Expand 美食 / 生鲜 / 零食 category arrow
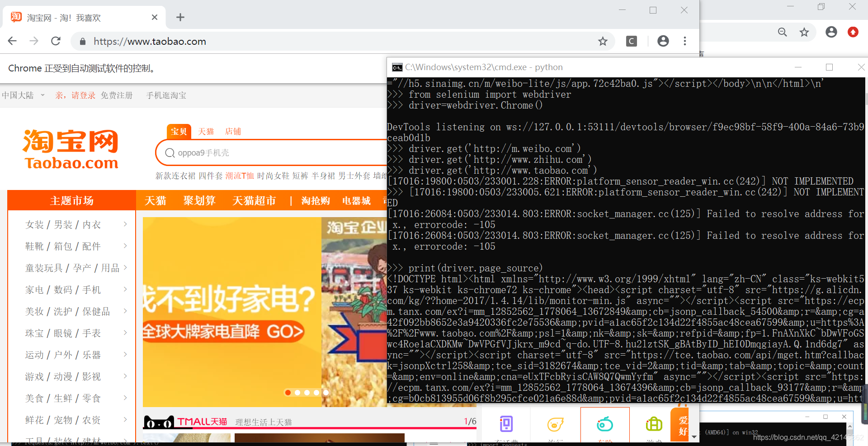This screenshot has height=446, width=868. click(125, 398)
